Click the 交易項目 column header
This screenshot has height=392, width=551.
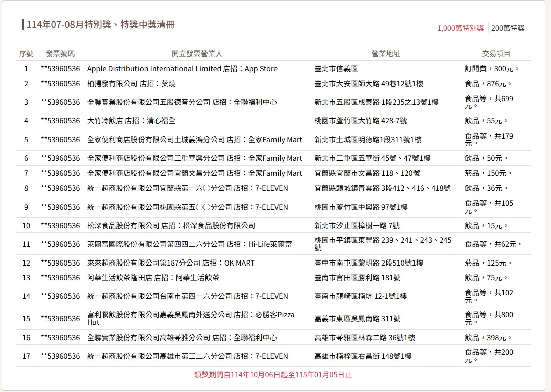[496, 54]
